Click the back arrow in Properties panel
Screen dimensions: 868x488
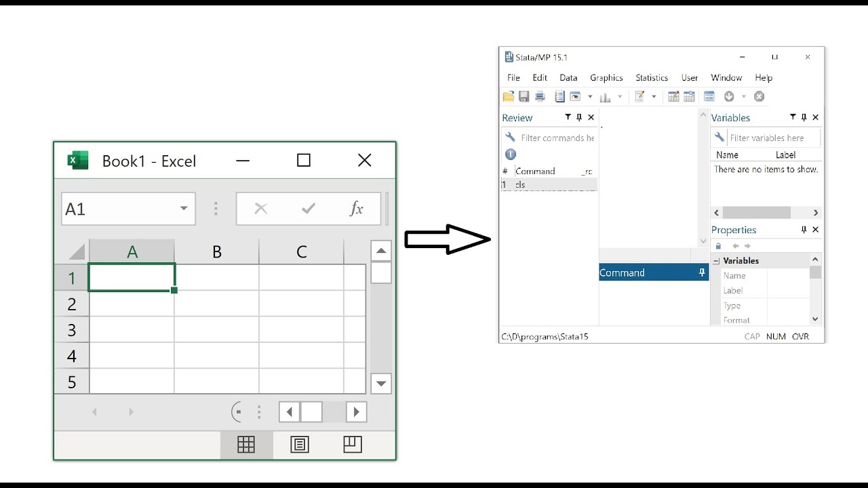pos(735,246)
